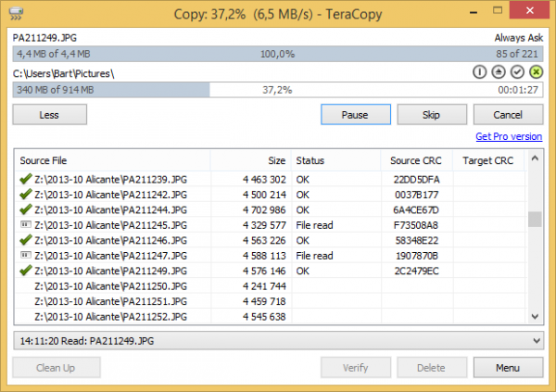
Task: Click the source CRC value 1907870B
Action: click(x=417, y=256)
